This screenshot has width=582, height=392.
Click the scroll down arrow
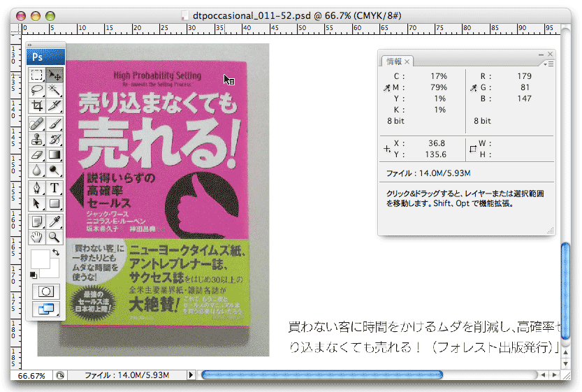[566, 363]
